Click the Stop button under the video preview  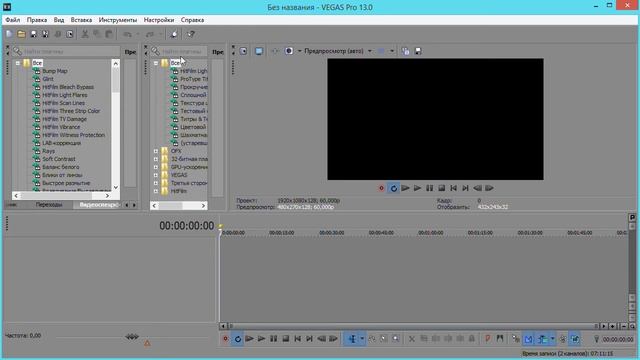pos(442,188)
